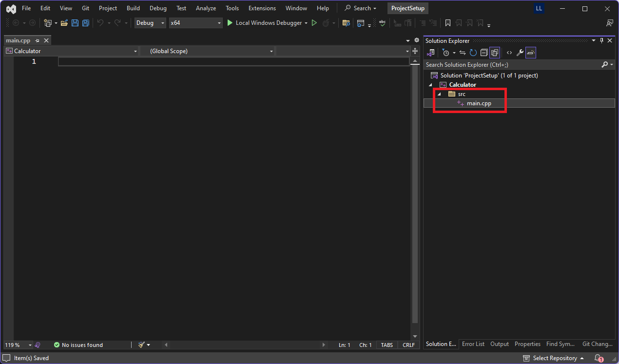Click the split editor icon above scrollbar

[415, 51]
